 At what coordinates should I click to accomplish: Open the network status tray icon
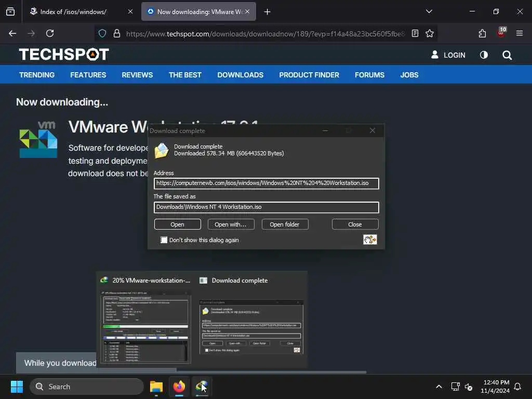tap(455, 387)
